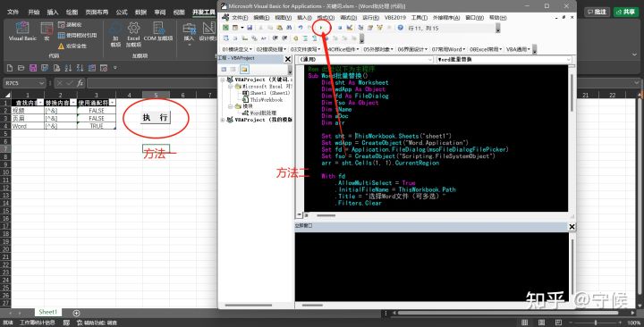Image resolution: width=644 pixels, height=327 pixels.
Task: Open the filter dropdown on 查找内容 header
Action: 40,103
